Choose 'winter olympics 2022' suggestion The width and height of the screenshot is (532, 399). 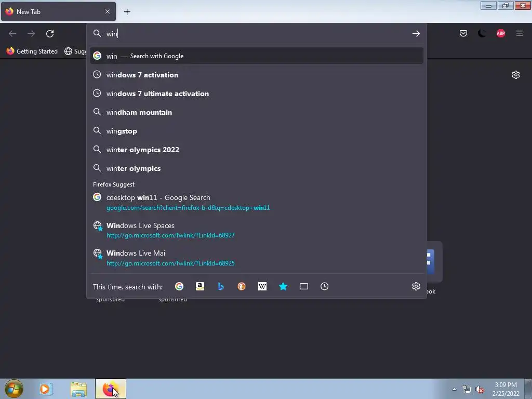257,149
